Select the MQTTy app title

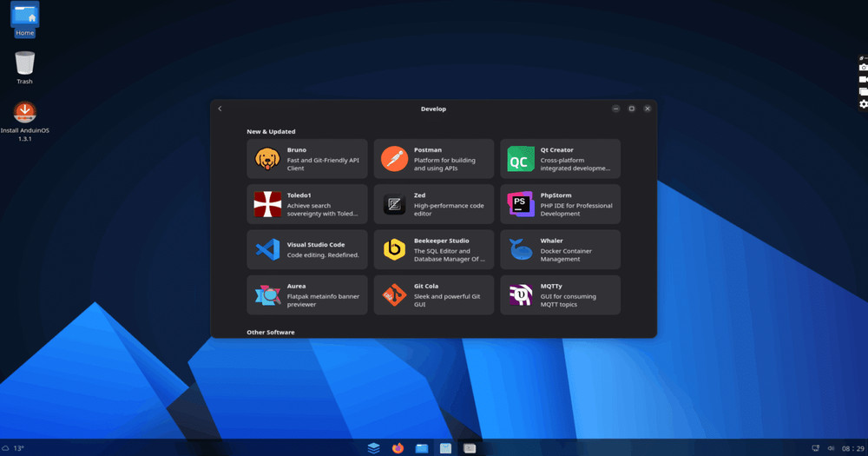coord(551,287)
